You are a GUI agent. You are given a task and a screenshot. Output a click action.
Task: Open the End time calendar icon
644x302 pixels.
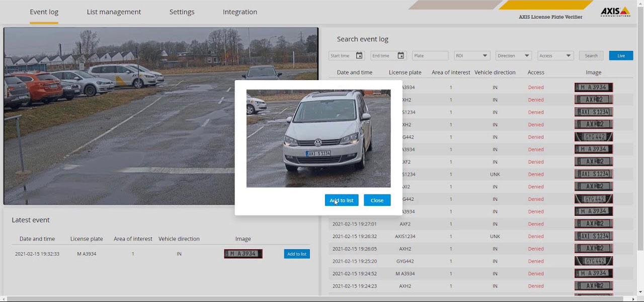[x=401, y=56]
